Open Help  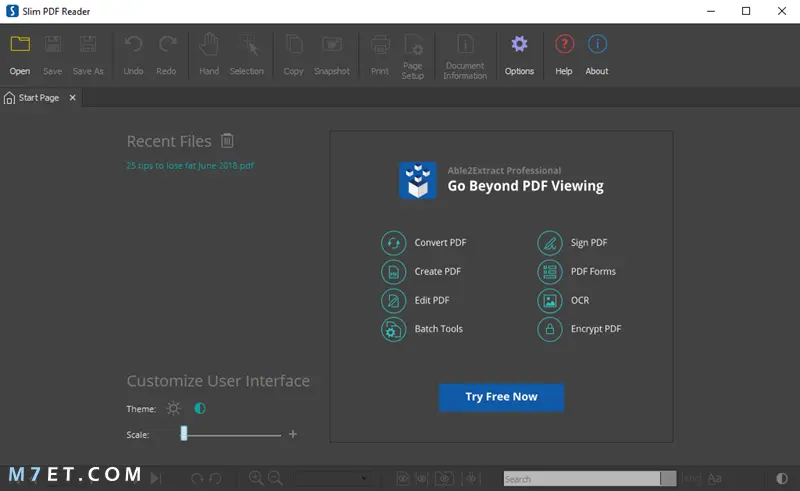(x=564, y=55)
